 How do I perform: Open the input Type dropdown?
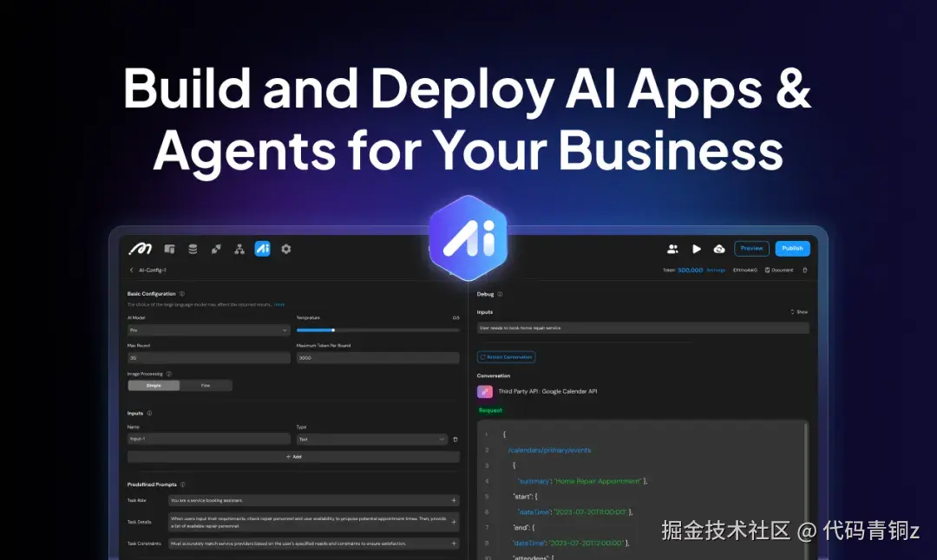[x=371, y=440]
